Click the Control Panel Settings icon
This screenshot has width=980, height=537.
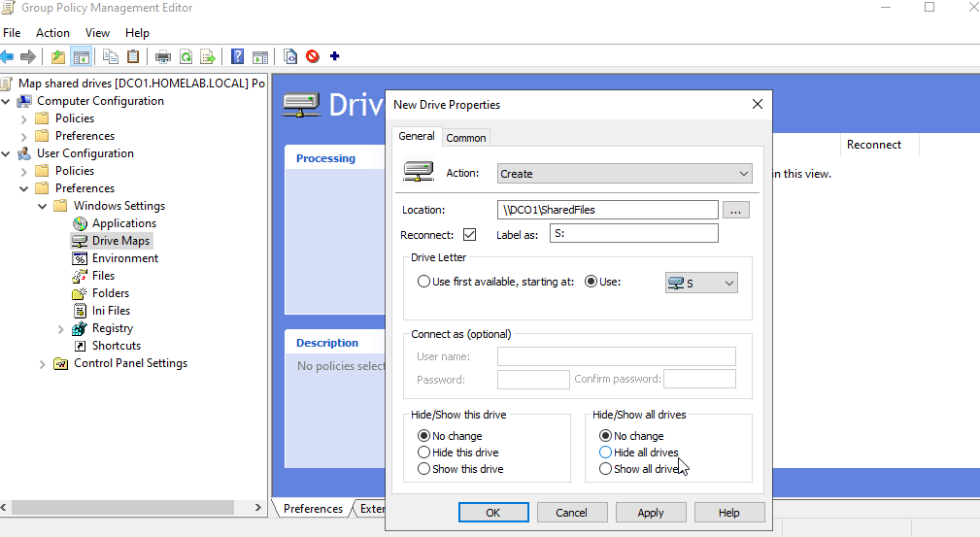pyautogui.click(x=60, y=363)
